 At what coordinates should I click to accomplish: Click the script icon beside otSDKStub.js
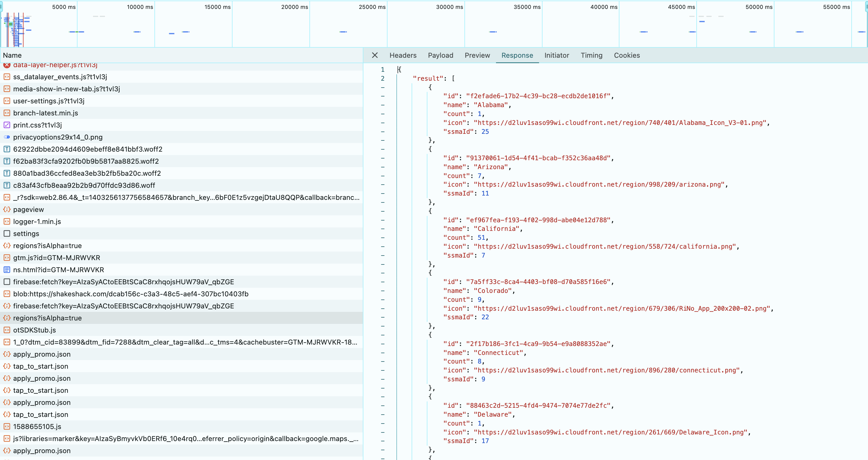(7, 330)
